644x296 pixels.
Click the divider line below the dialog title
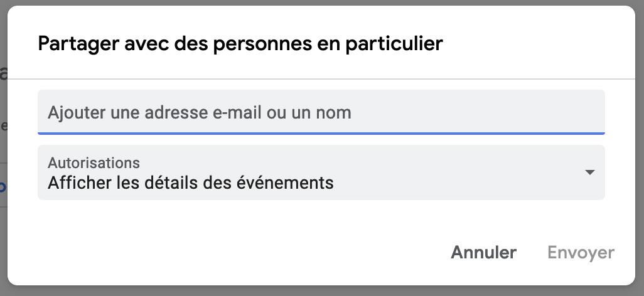(x=320, y=79)
